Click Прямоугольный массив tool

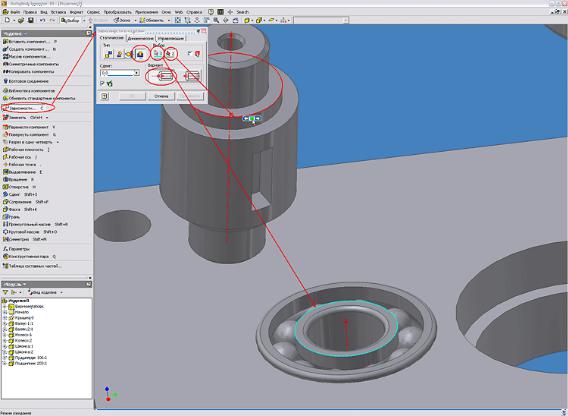click(35, 224)
